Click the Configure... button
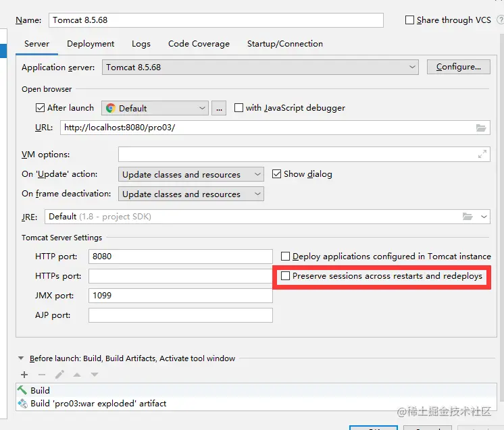The width and height of the screenshot is (504, 430). 458,67
